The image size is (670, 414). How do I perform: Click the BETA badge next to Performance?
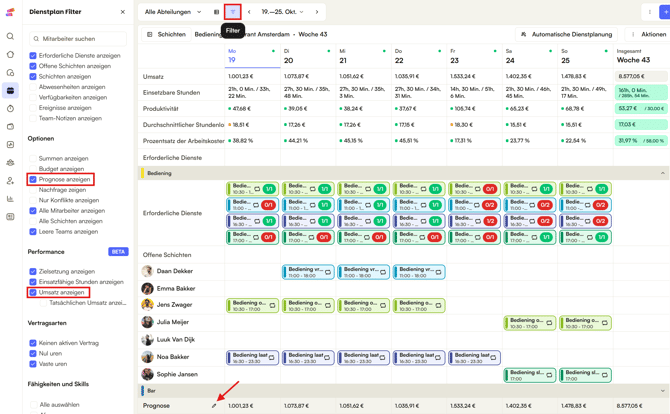point(118,252)
